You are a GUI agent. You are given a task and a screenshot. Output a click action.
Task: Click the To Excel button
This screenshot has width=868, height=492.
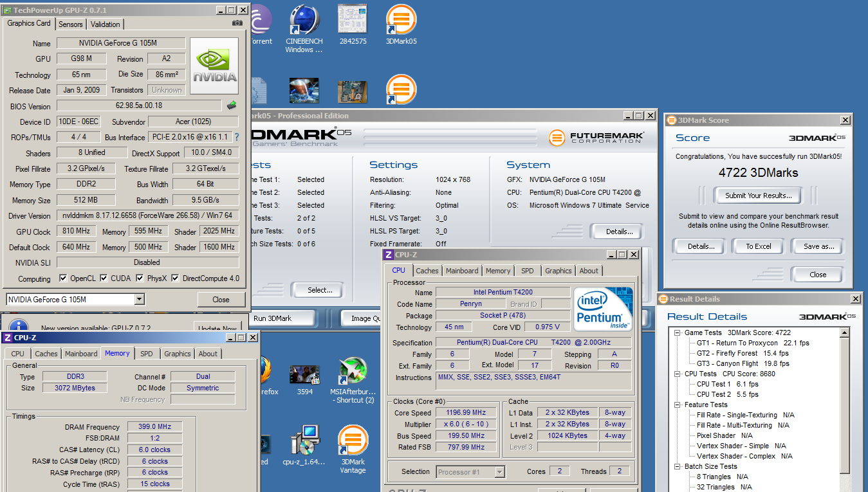pyautogui.click(x=758, y=246)
